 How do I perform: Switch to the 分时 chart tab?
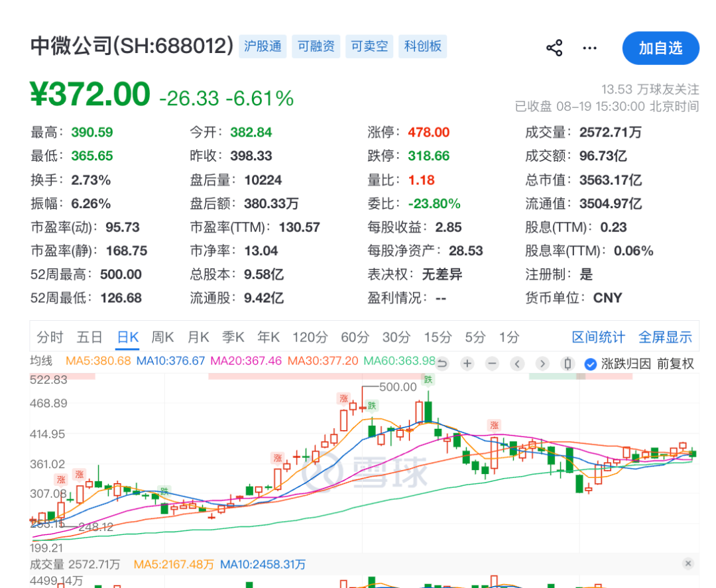tap(50, 337)
